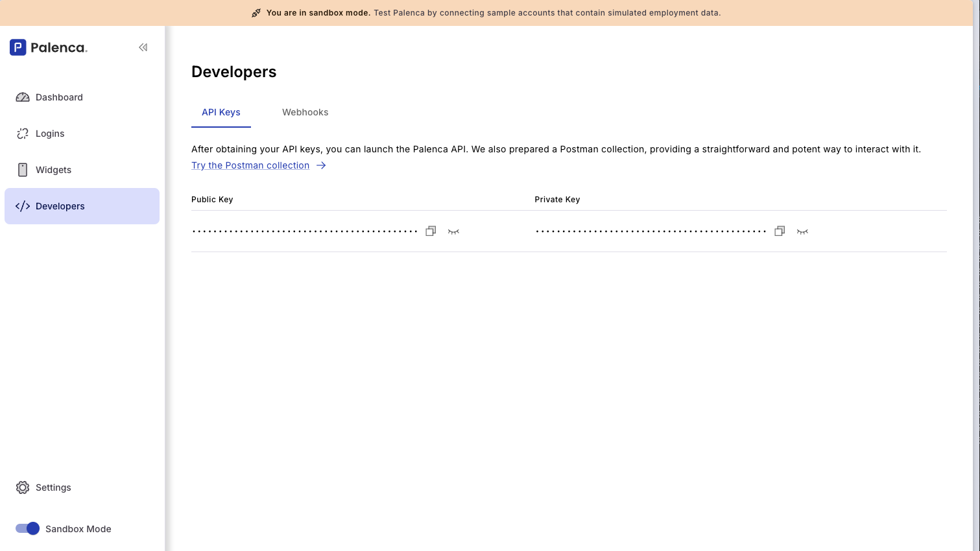Click the Settings gear icon

(23, 487)
